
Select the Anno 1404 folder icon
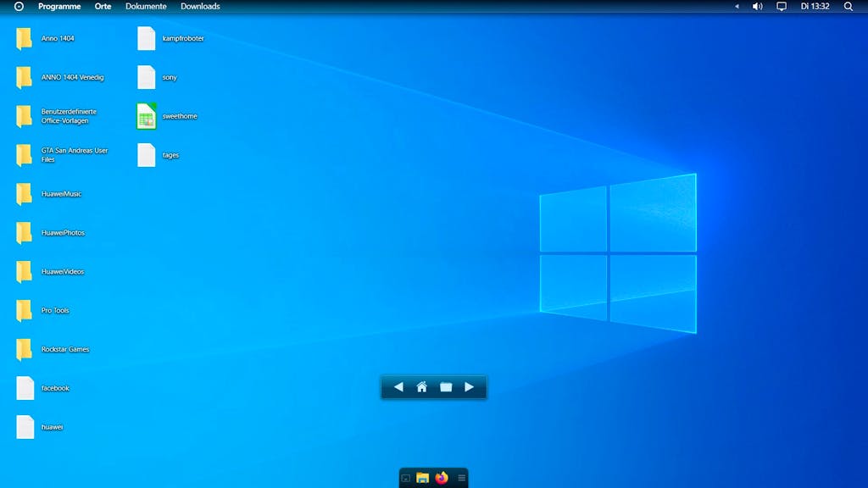(24, 39)
